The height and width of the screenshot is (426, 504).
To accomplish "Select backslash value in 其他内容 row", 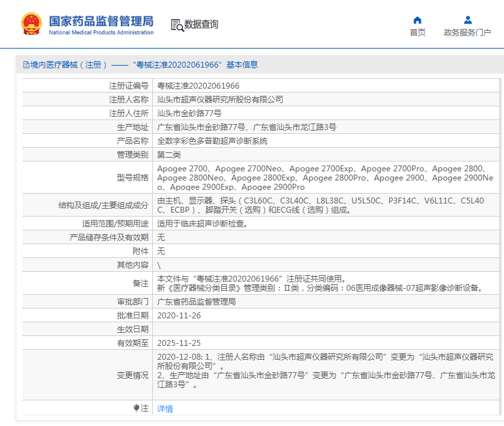I will pos(159,265).
